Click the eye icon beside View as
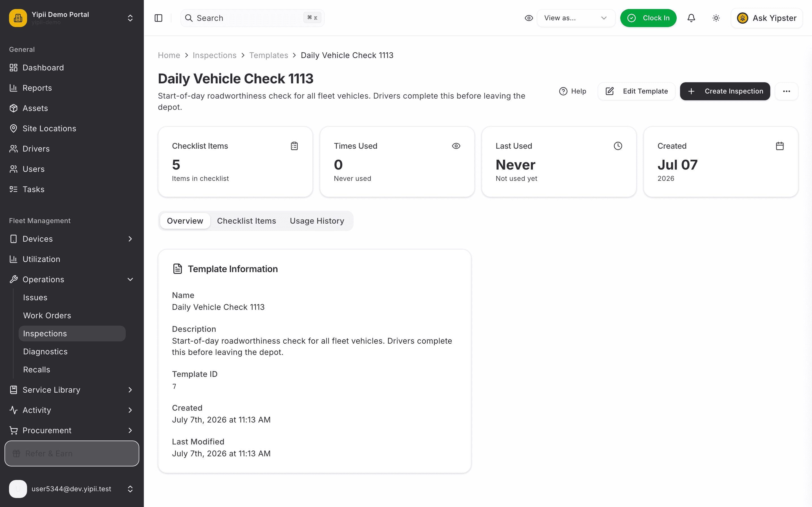This screenshot has width=812, height=507. coord(529,18)
